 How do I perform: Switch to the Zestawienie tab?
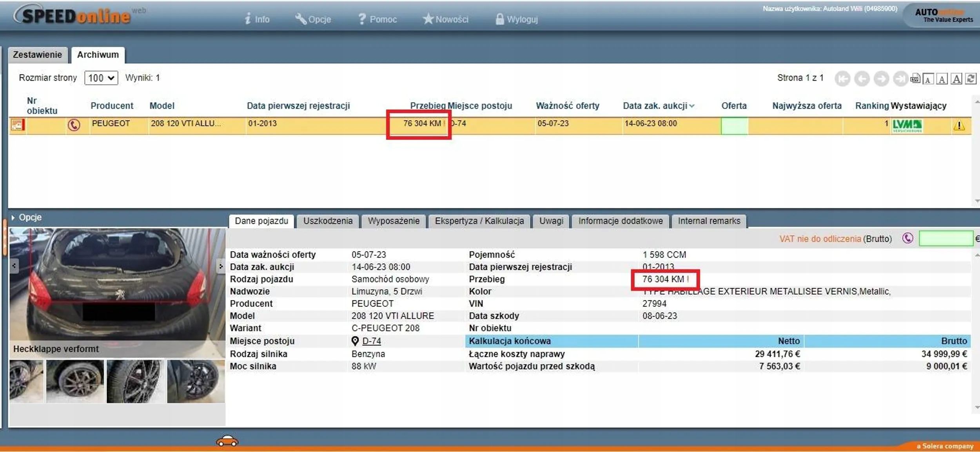(x=37, y=55)
